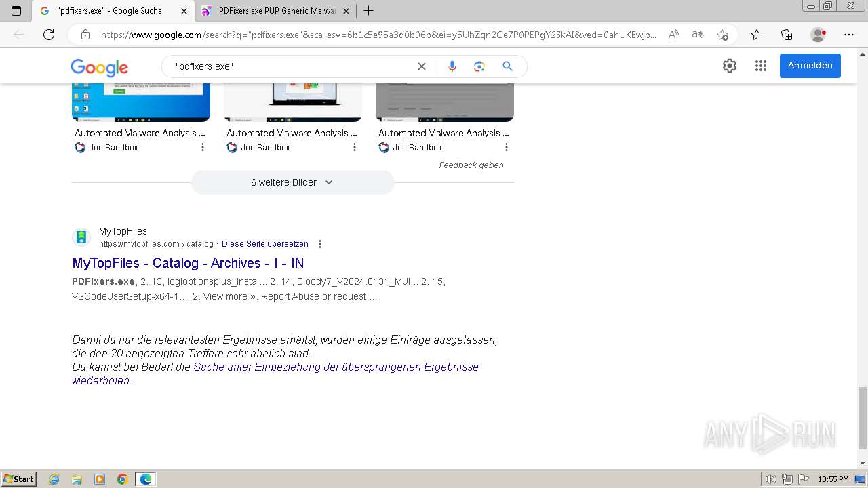The image size is (868, 488).
Task: Open Google quick settings gear
Action: [x=730, y=66]
